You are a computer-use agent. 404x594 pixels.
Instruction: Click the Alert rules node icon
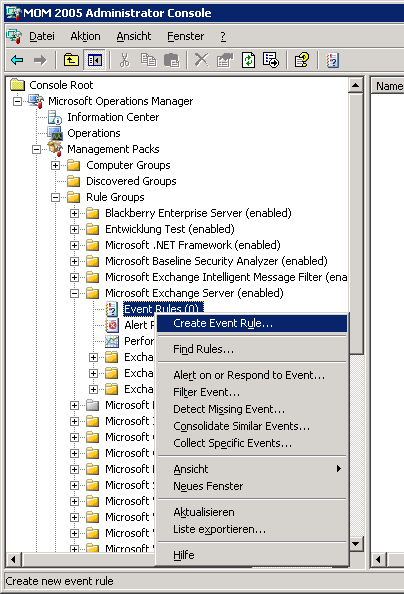coord(112,325)
